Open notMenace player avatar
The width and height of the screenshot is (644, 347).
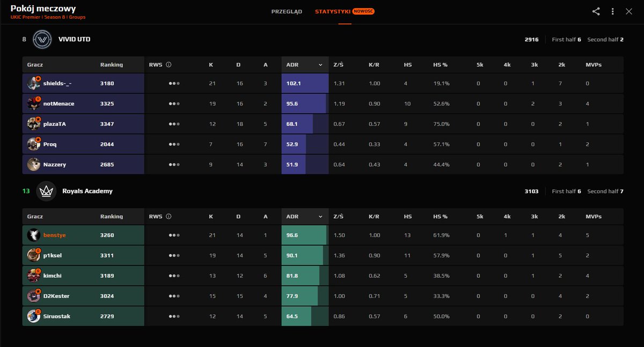pos(34,104)
